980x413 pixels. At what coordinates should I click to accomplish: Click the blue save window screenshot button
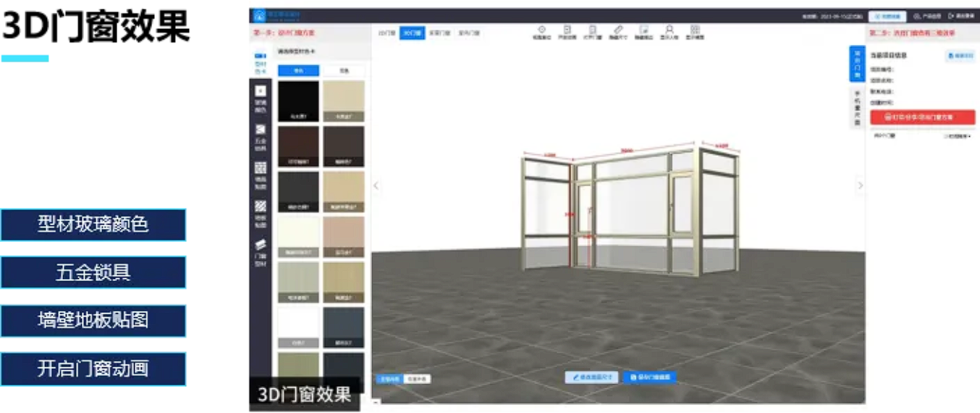tap(649, 377)
